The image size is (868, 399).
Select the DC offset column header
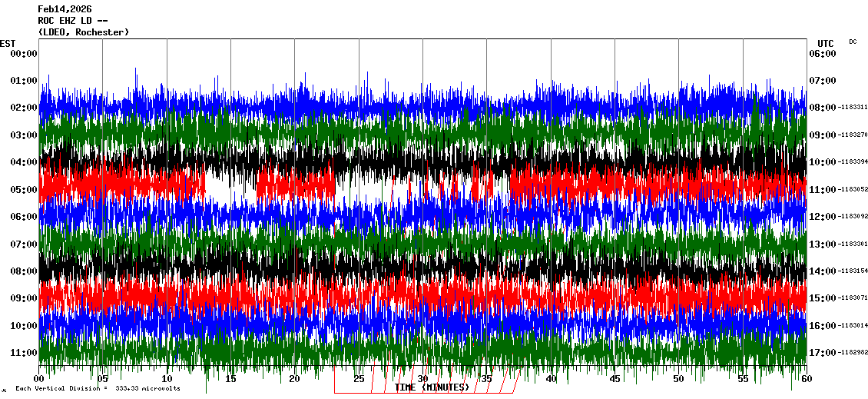coord(853,42)
